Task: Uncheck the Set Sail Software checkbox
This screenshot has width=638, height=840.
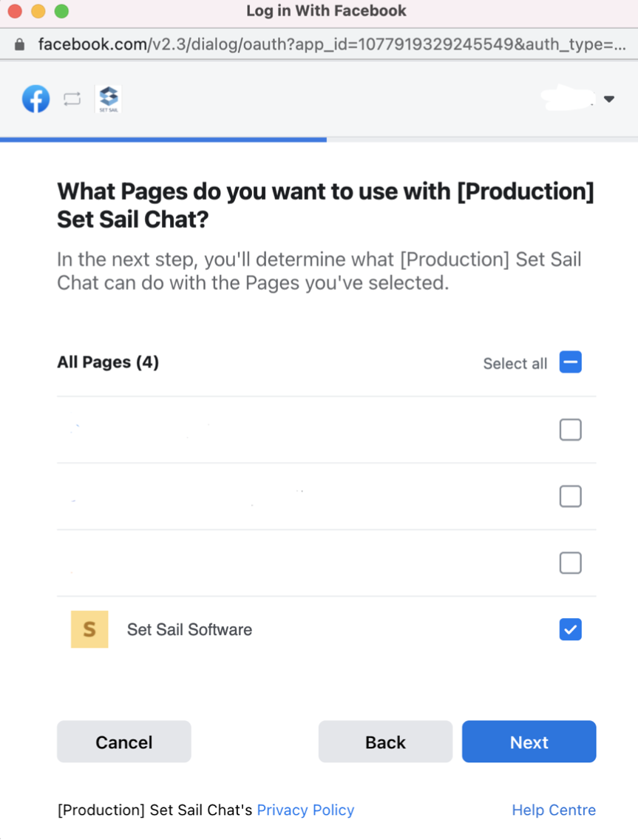Action: tap(571, 629)
